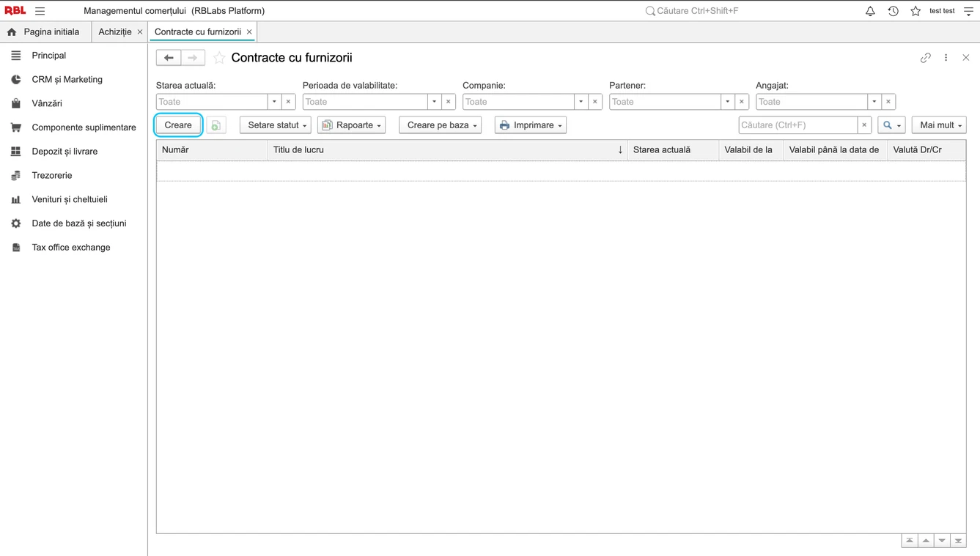Open the service settings icon at top right
Screen dimensions: 980x556
tap(968, 11)
